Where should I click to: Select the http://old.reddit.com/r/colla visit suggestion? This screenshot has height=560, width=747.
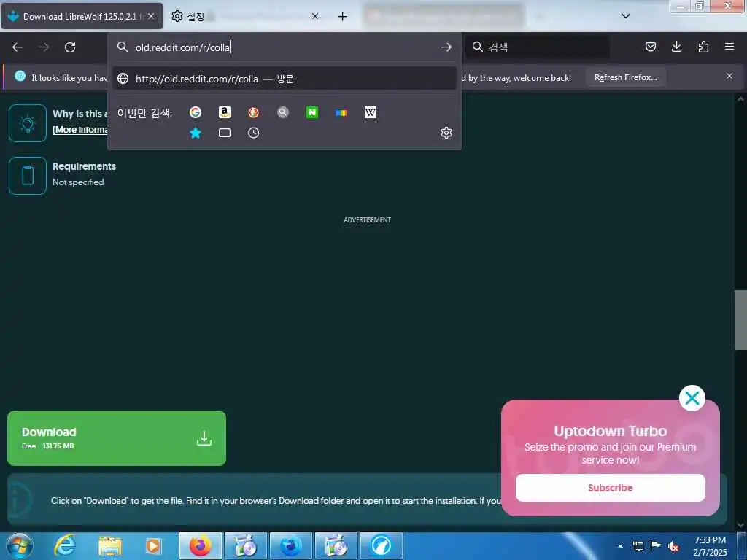[x=285, y=79]
